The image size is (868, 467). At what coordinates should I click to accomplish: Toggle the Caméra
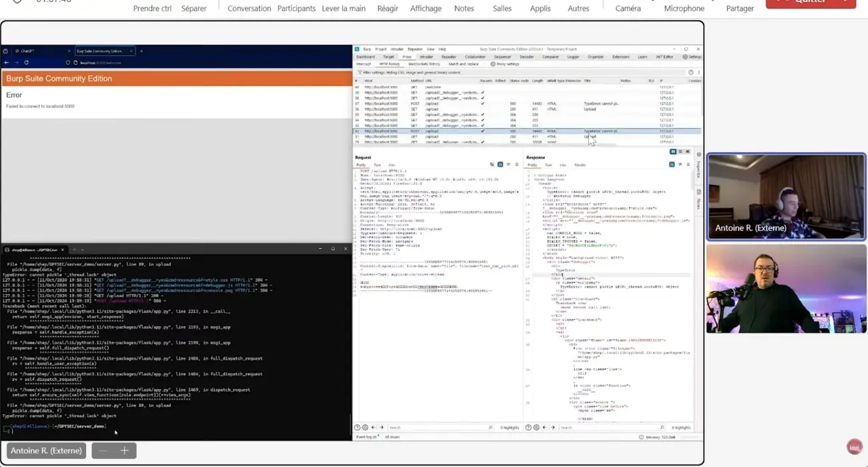pos(628,9)
